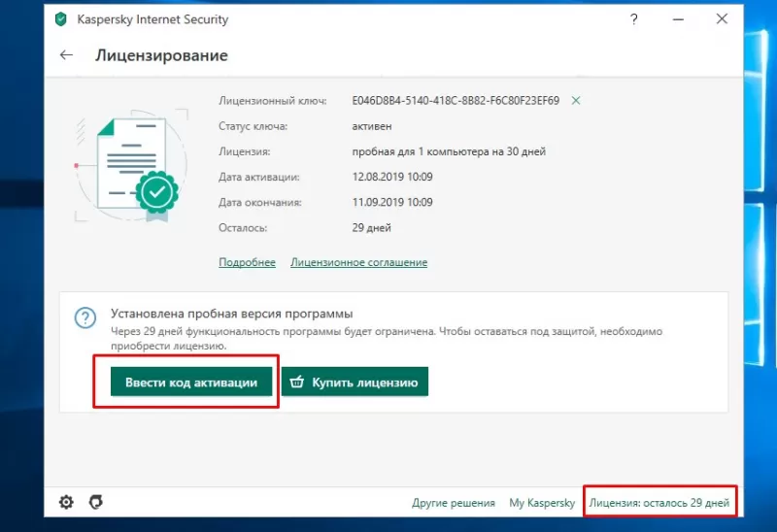Click the Дата активации label
Image resolution: width=777 pixels, height=532 pixels.
coord(259,178)
